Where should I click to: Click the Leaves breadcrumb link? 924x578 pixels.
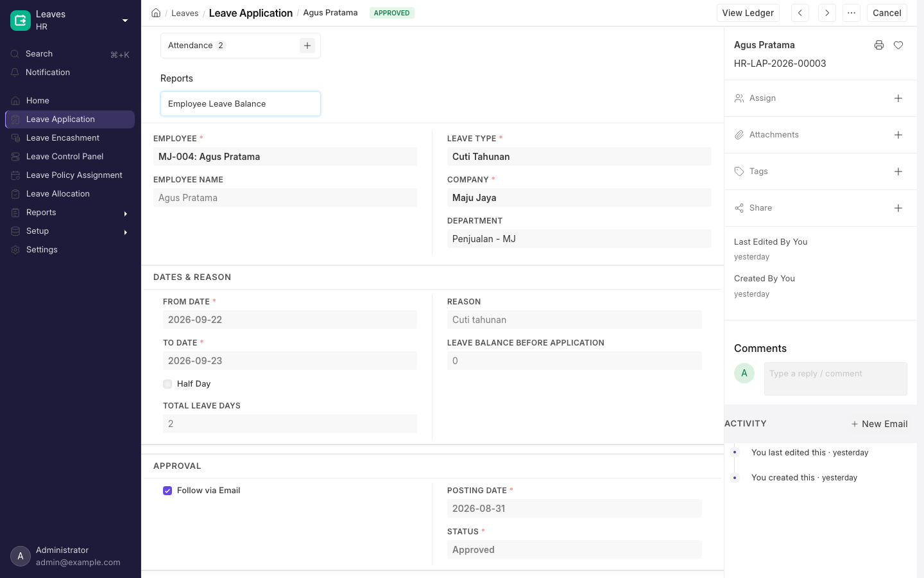(x=185, y=13)
